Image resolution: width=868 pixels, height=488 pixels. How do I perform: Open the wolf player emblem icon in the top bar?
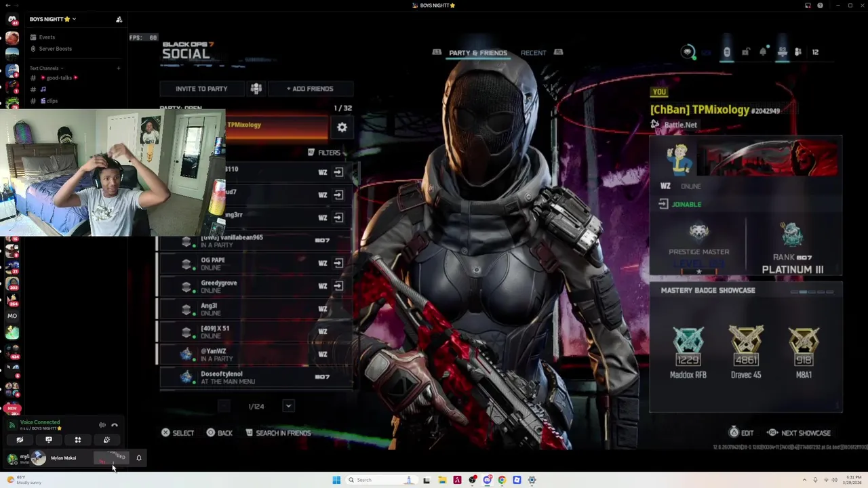(x=688, y=52)
